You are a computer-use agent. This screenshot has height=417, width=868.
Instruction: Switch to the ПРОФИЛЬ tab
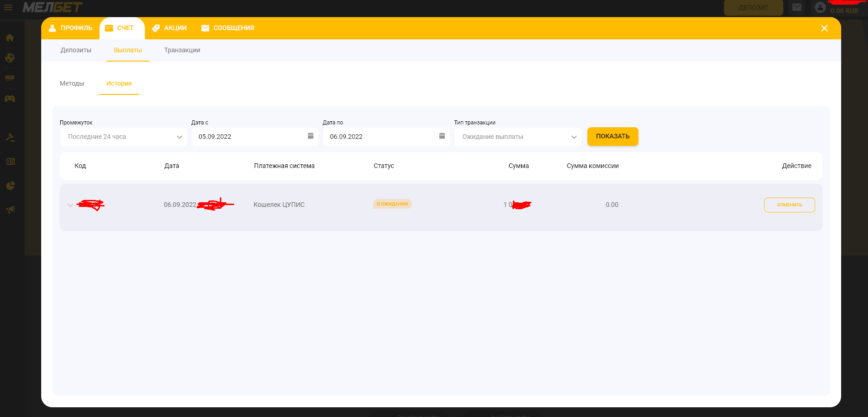click(x=71, y=28)
